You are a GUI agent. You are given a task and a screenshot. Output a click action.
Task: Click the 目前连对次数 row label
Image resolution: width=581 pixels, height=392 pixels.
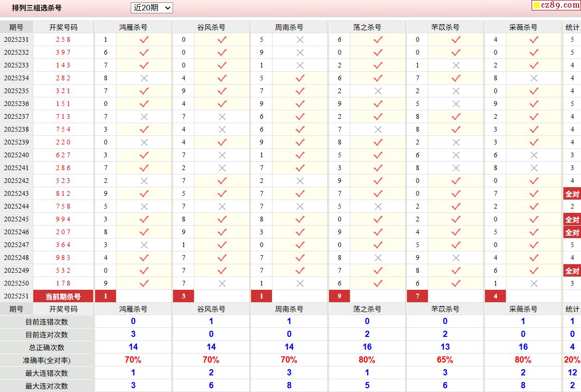(x=47, y=335)
